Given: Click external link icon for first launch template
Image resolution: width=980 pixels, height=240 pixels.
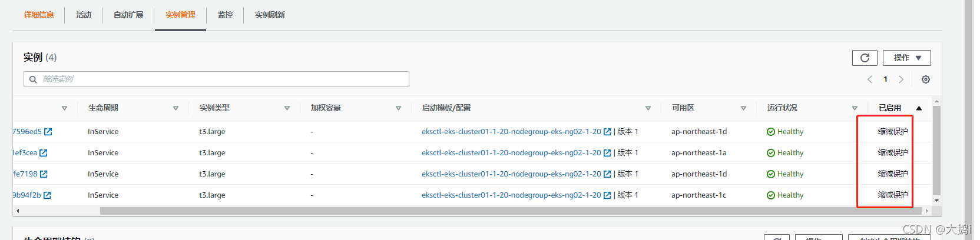Looking at the screenshot, I should [x=607, y=132].
